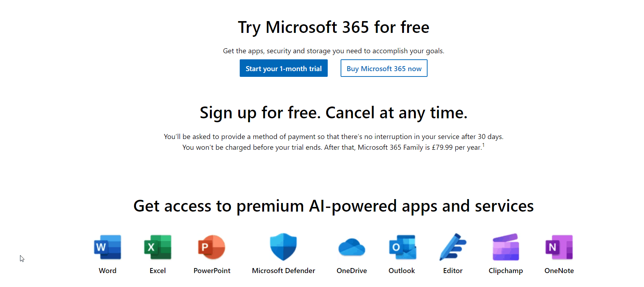The height and width of the screenshot is (287, 644).
Task: Open the OneNote app icon
Action: (559, 247)
